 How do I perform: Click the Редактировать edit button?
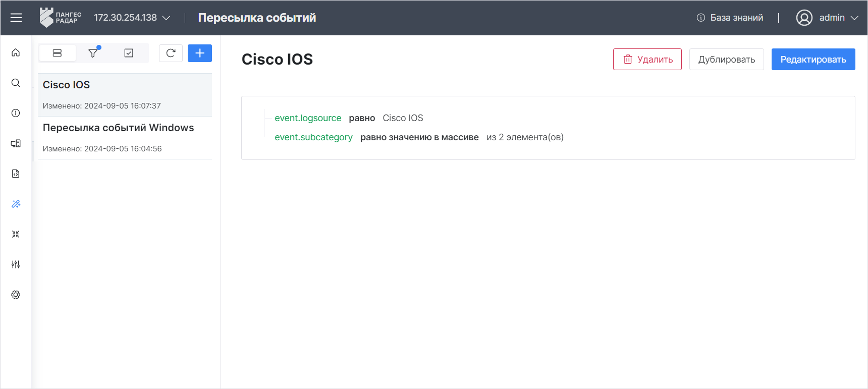pyautogui.click(x=813, y=60)
